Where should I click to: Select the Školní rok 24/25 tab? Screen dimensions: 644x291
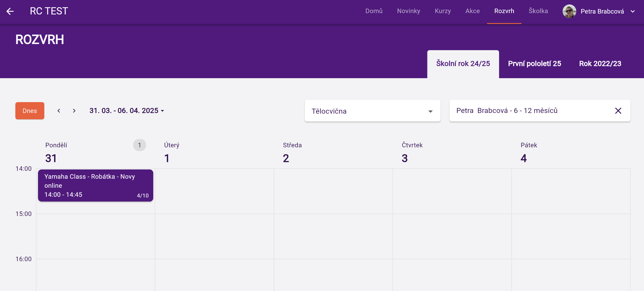463,64
